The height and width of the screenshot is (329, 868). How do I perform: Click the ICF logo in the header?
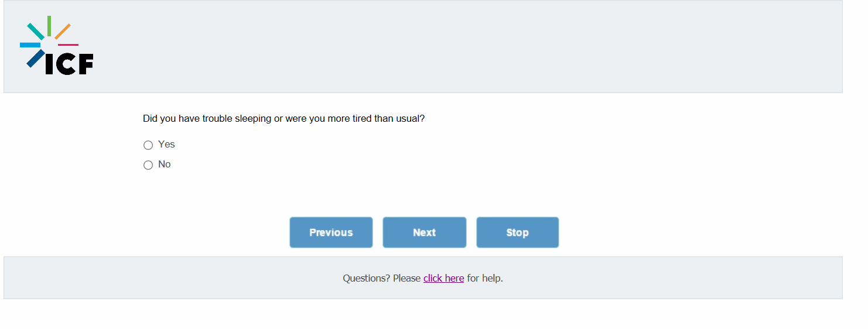pos(57,46)
